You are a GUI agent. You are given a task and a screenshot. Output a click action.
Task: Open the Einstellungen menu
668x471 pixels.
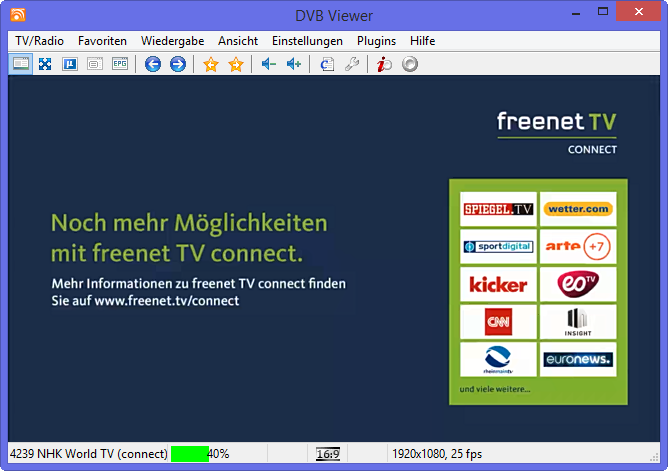(307, 41)
